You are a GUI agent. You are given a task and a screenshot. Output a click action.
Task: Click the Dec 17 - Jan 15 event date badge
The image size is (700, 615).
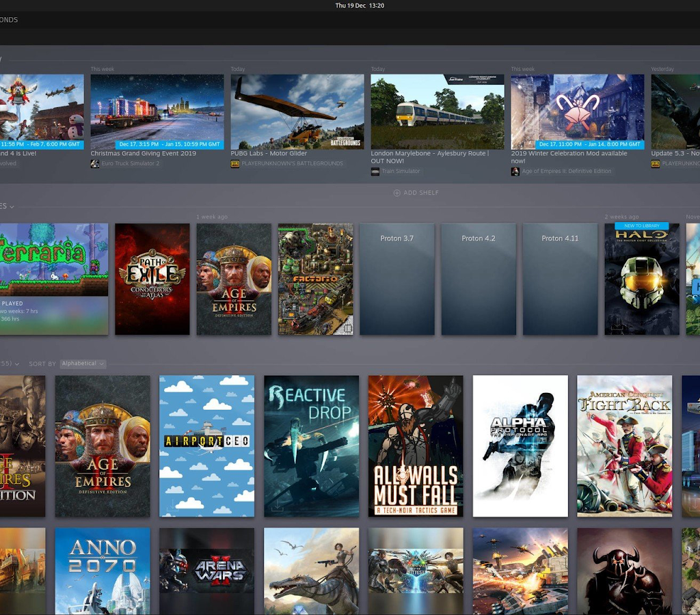[170, 145]
